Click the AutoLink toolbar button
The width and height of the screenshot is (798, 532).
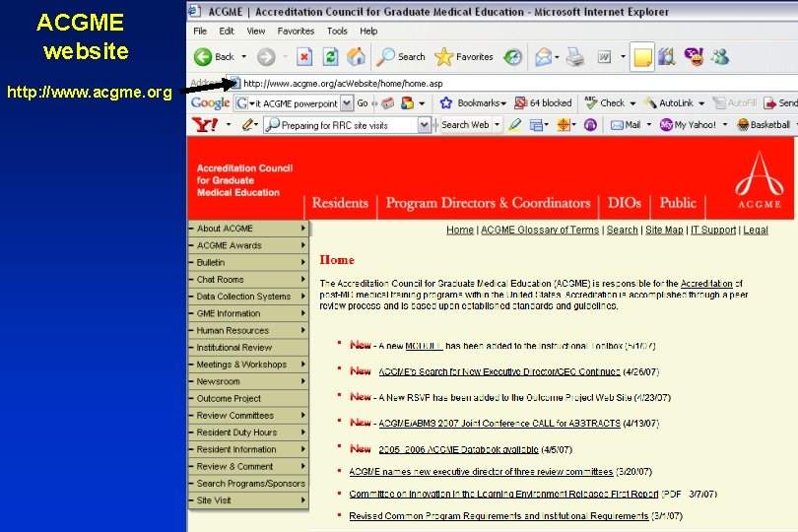click(668, 102)
